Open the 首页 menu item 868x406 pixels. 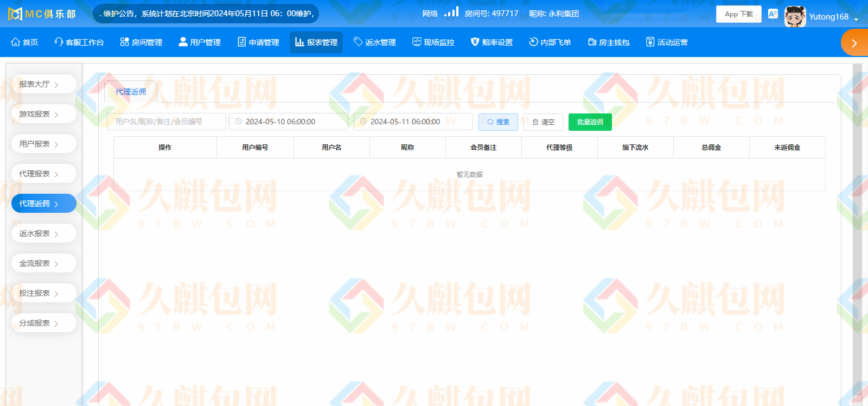click(24, 42)
